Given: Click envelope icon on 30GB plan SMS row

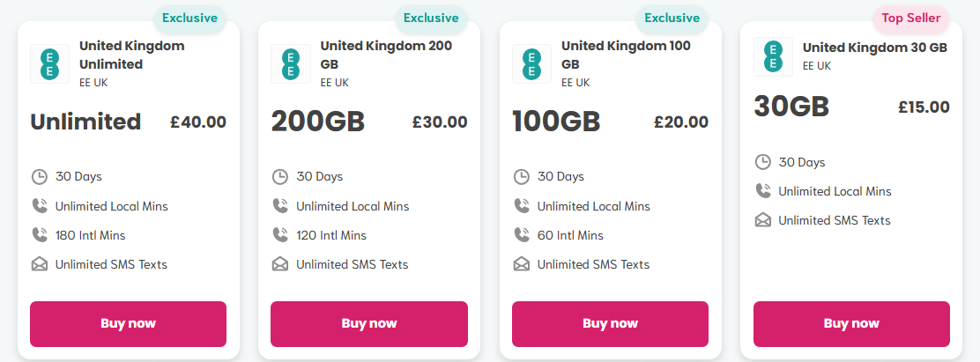Looking at the screenshot, I should [762, 220].
